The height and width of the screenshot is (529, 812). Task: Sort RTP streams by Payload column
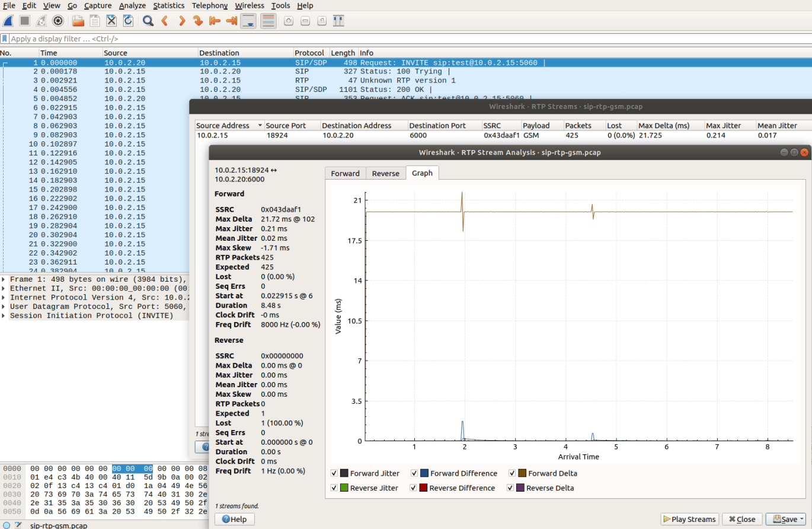tap(542, 126)
